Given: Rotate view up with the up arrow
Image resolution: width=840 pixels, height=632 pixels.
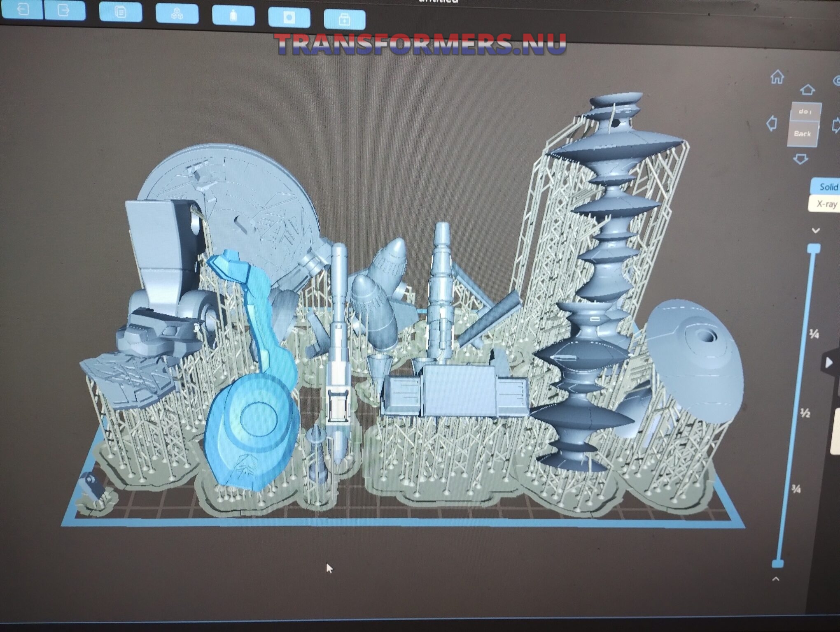Looking at the screenshot, I should click(x=807, y=89).
